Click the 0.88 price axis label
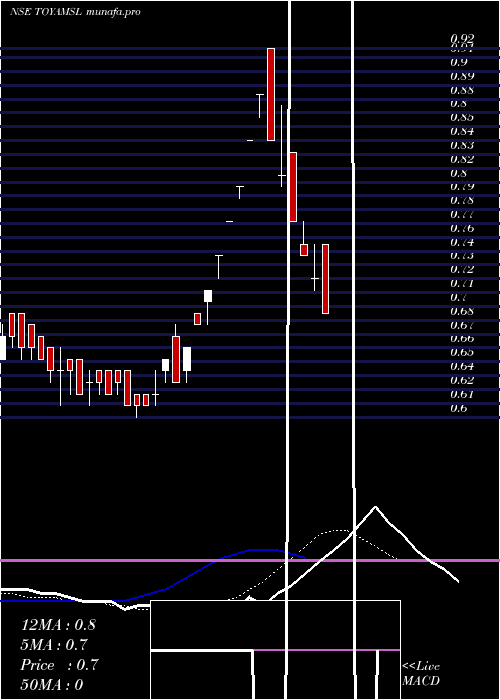Image resolution: width=500 pixels, height=700 pixels. (x=462, y=90)
